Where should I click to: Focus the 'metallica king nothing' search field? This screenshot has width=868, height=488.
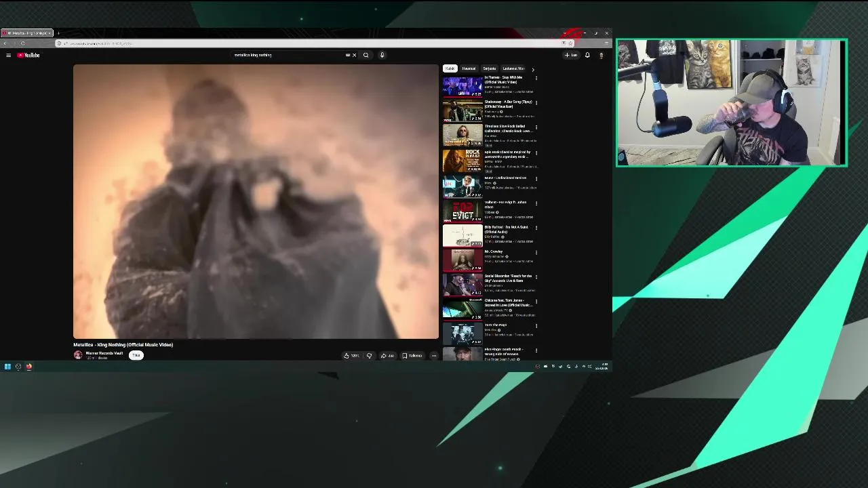point(288,55)
